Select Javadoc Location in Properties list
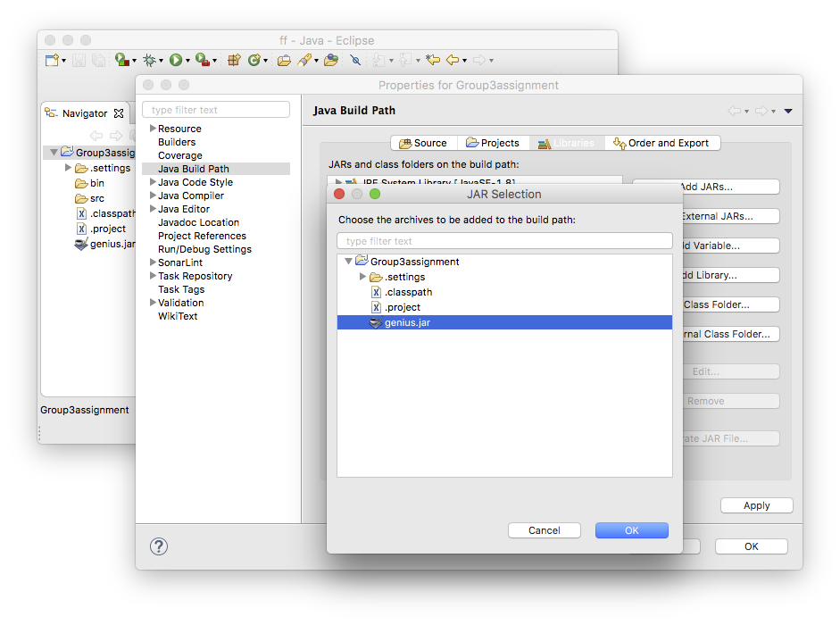Viewport: 840px width, 625px height. point(198,222)
